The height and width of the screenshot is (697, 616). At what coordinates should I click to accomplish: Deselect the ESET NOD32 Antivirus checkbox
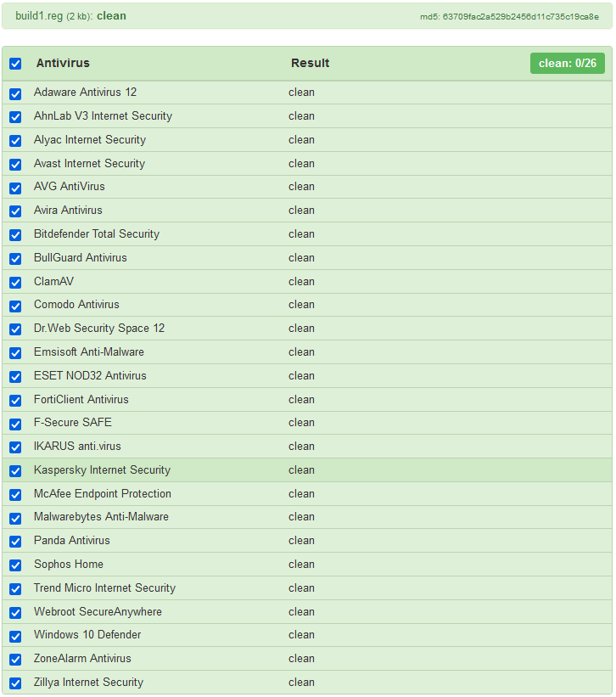(15, 376)
